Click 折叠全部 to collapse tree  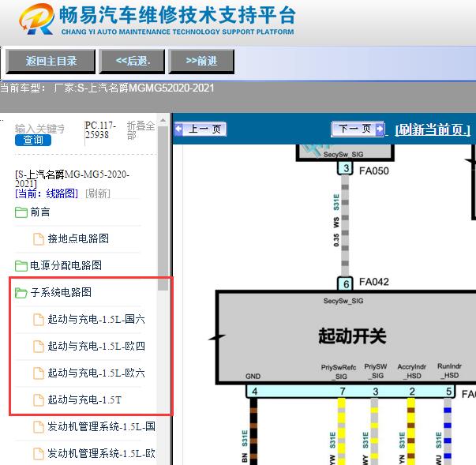pos(141,130)
